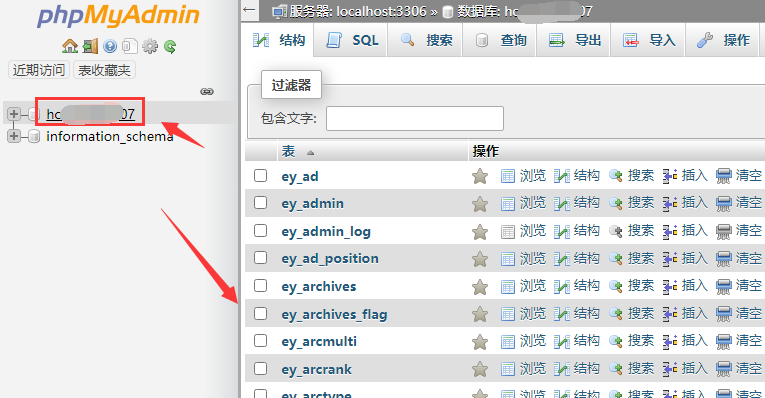Viewport: 765px width, 398px height.
Task: Open the blue question mark documentation icon
Action: coord(110,46)
